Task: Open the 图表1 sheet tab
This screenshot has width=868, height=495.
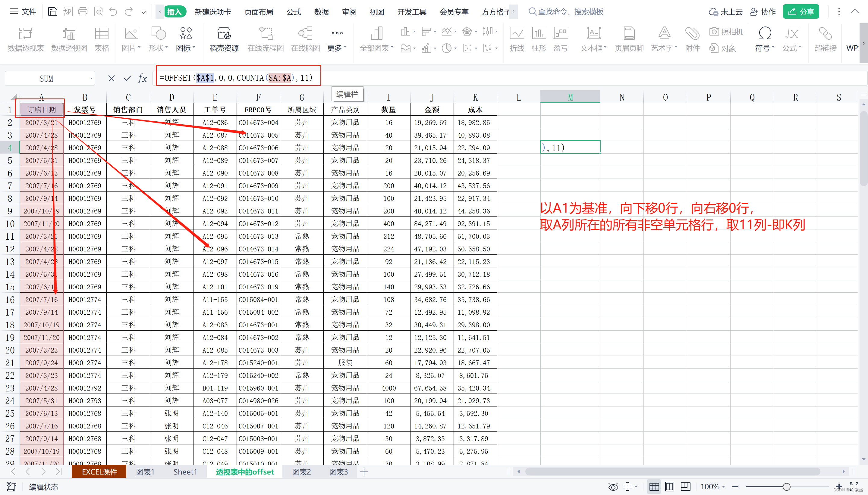Action: 145,472
